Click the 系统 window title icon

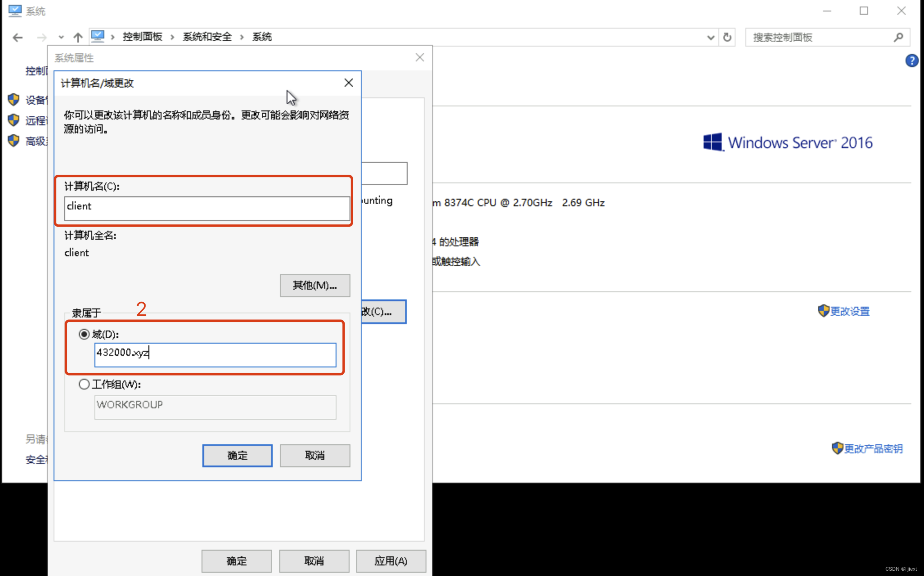pyautogui.click(x=15, y=11)
